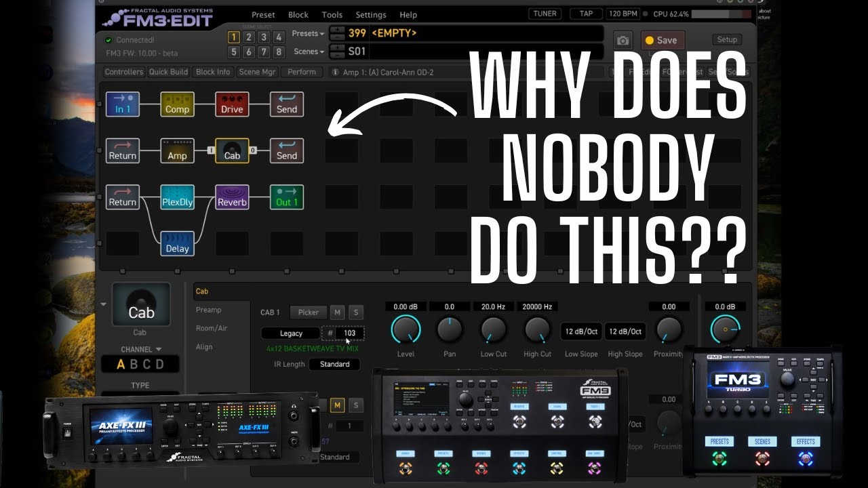This screenshot has width=868, height=488.
Task: Switch to the Preamp tab
Action: click(x=208, y=310)
